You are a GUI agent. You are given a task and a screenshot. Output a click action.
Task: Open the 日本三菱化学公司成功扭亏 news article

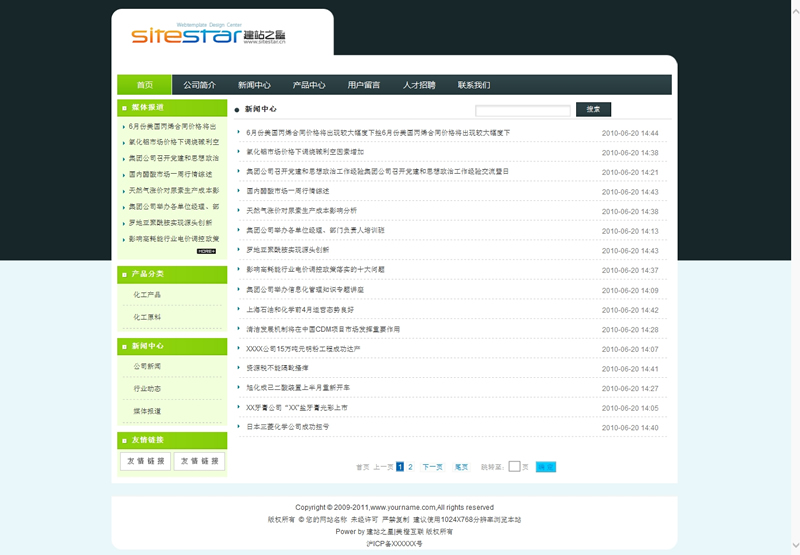[287, 427]
